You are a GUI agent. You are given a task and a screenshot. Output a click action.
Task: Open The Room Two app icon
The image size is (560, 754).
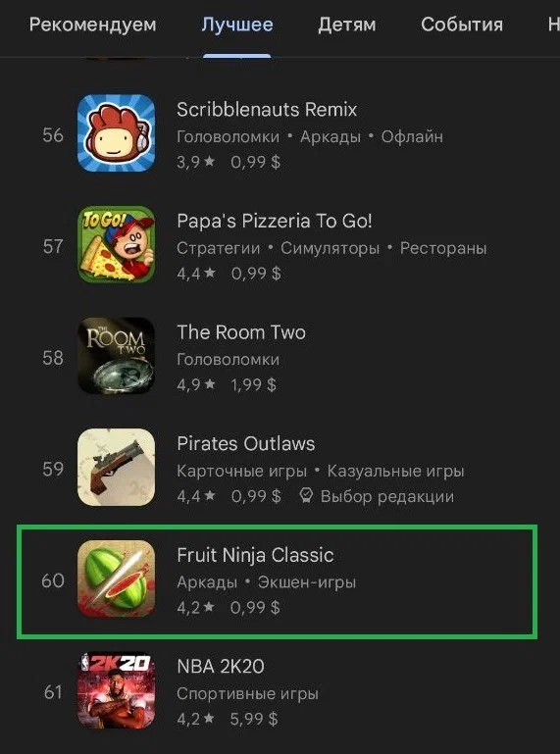point(117,356)
